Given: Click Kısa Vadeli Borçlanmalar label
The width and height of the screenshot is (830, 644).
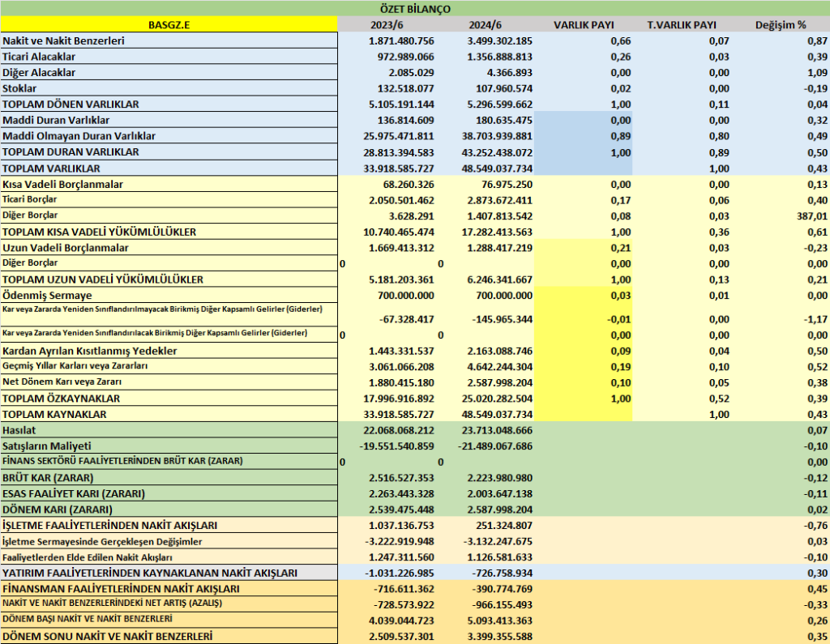Looking at the screenshot, I should click(x=62, y=184).
